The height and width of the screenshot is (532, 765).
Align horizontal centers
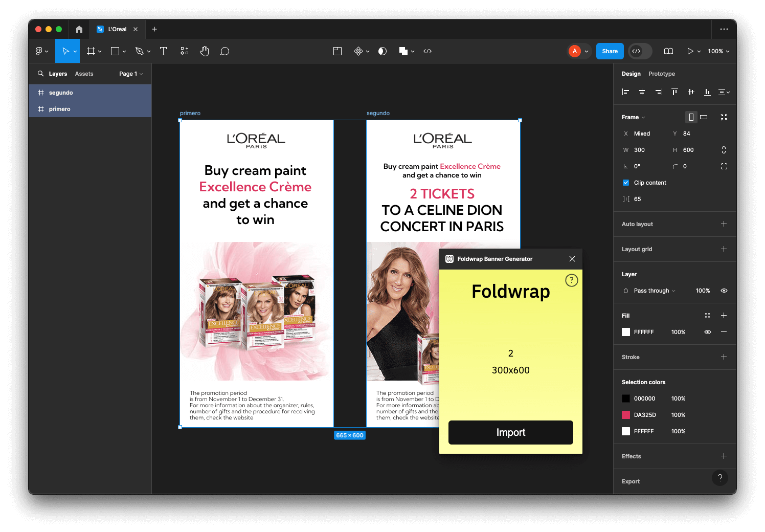[642, 92]
